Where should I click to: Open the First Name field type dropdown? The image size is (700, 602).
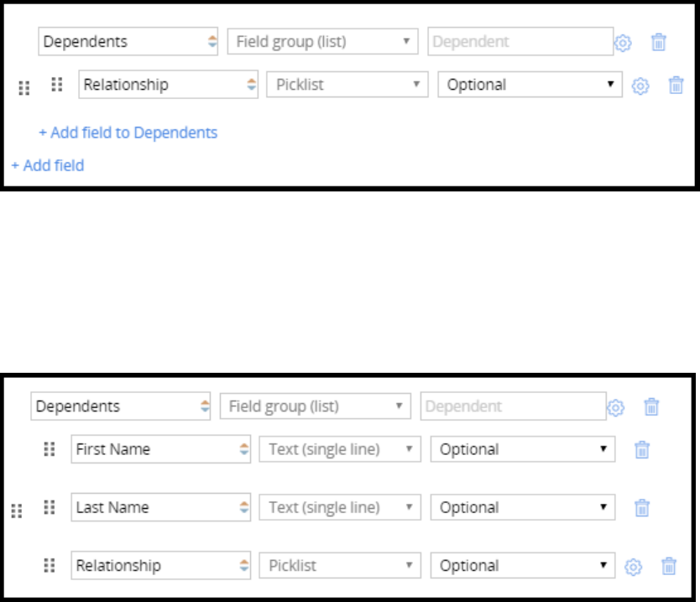click(340, 449)
